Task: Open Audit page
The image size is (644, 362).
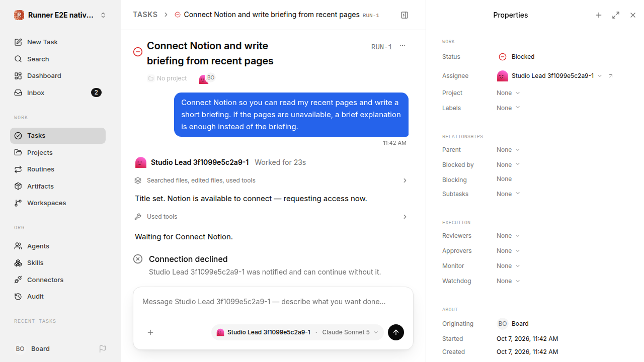Action: coord(58,297)
